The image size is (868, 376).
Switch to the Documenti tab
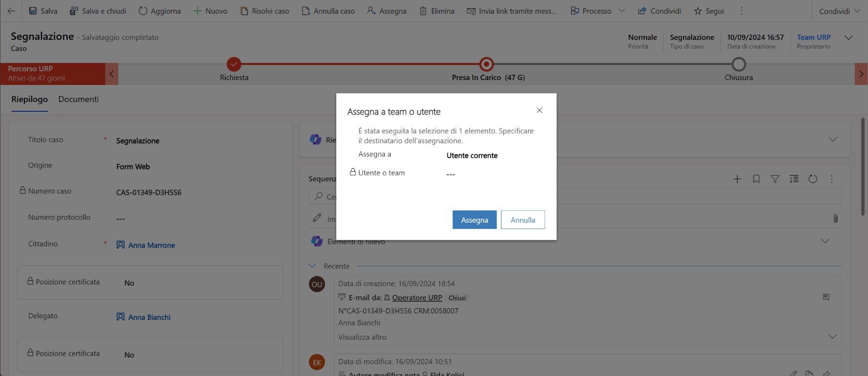[78, 99]
